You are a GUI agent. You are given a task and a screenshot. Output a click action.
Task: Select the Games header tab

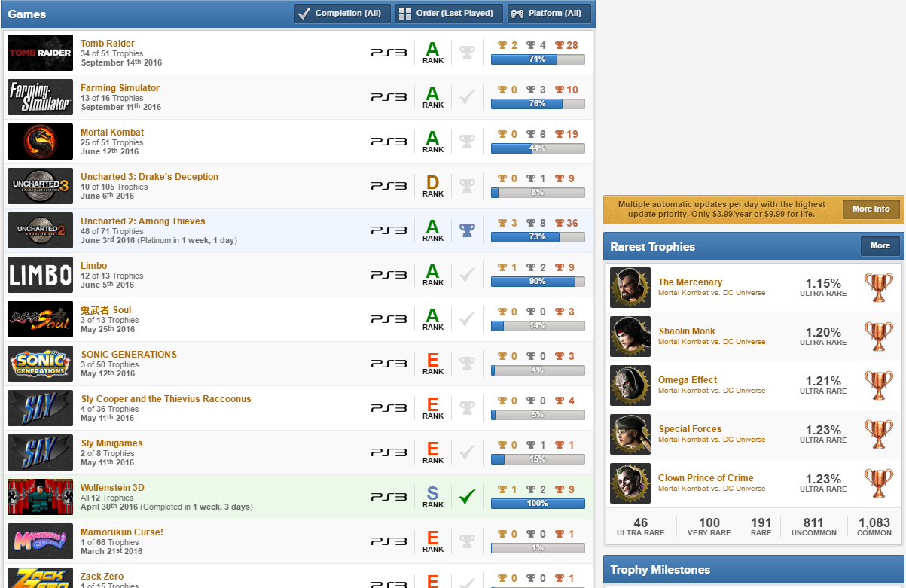27,13
